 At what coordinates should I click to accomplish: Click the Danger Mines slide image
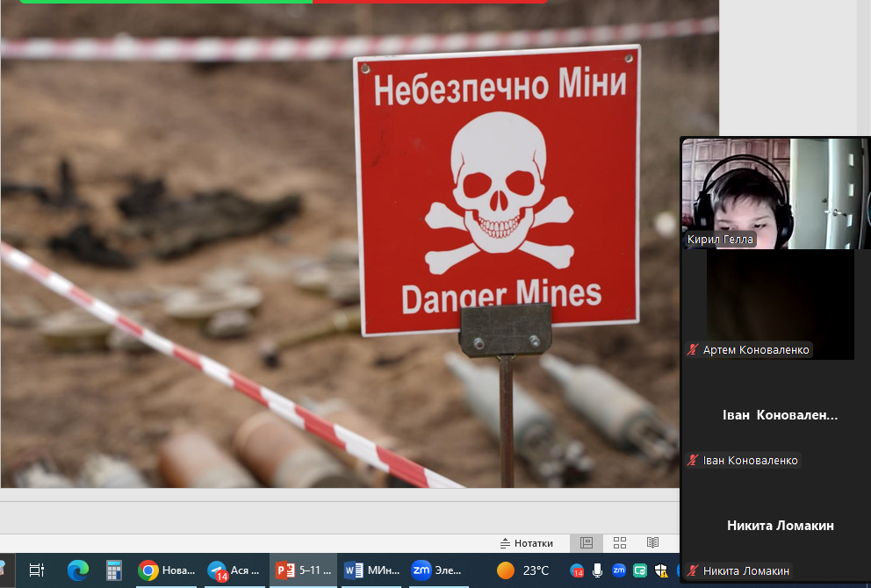[x=359, y=244]
